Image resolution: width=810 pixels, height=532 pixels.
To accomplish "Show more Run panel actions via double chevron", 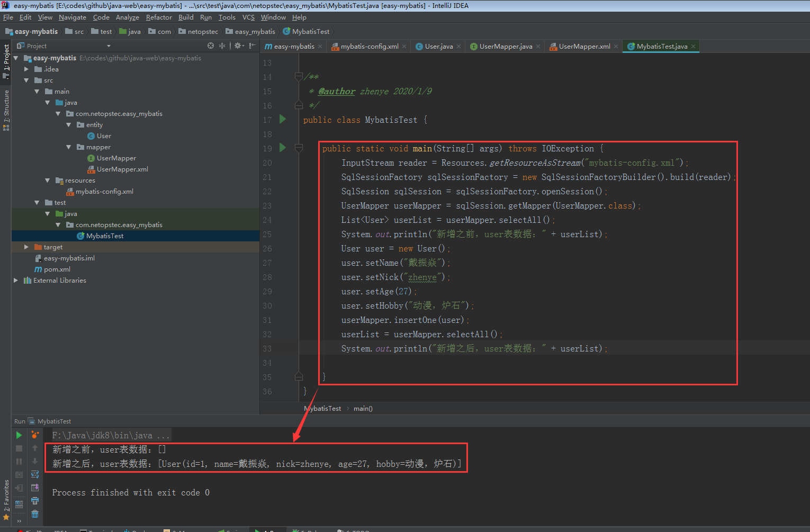I will tap(19, 521).
